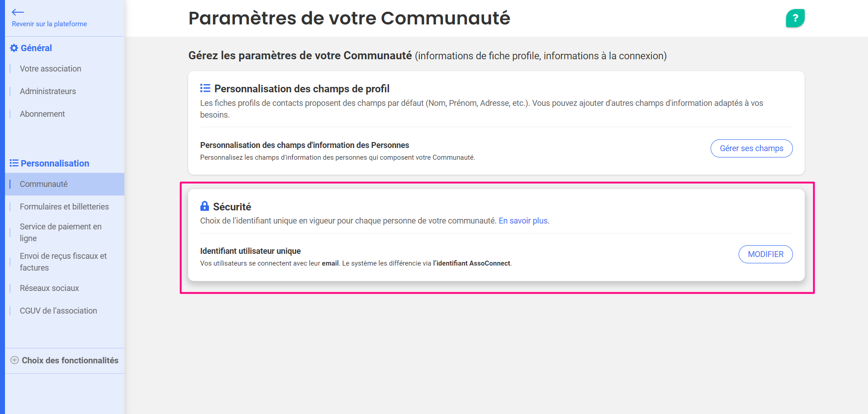Open Service de paiement en ligne
868x414 pixels.
click(x=61, y=232)
